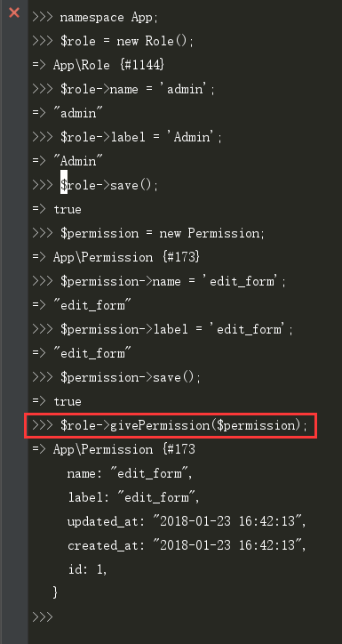Click the 'App\Permission {#173}' output line

(116, 258)
